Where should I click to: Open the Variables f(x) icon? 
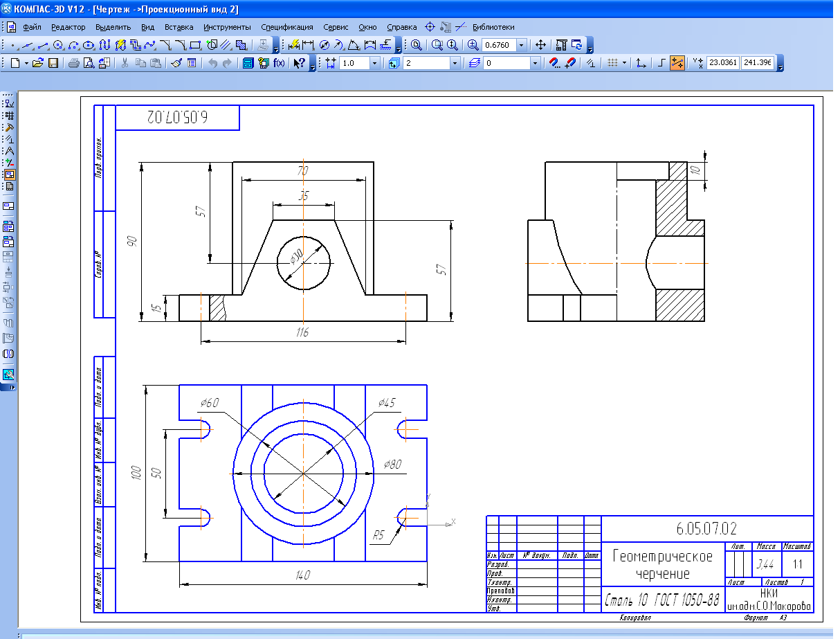coord(279,63)
